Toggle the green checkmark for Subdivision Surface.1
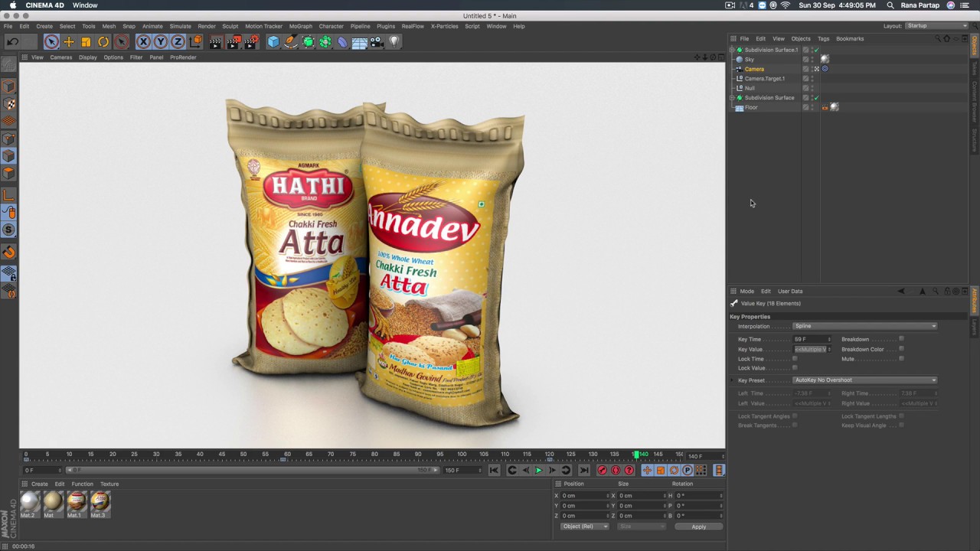This screenshot has height=551, width=980. pyautogui.click(x=817, y=50)
